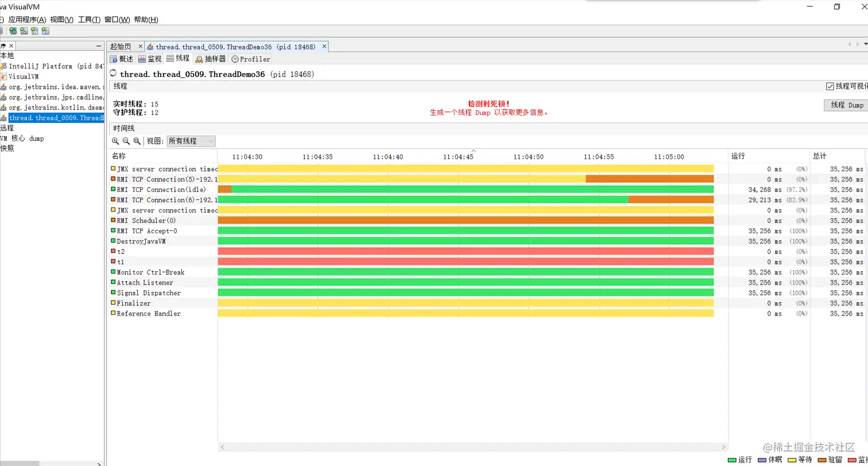
Task: Select the Reference Handler thread row
Action: click(x=487, y=314)
